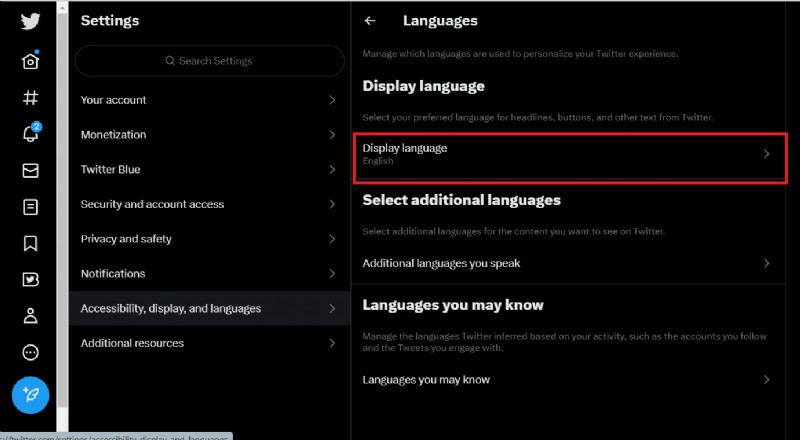Click the left sidebar vertical scrollbar
800x440 pixels.
(x=62, y=209)
